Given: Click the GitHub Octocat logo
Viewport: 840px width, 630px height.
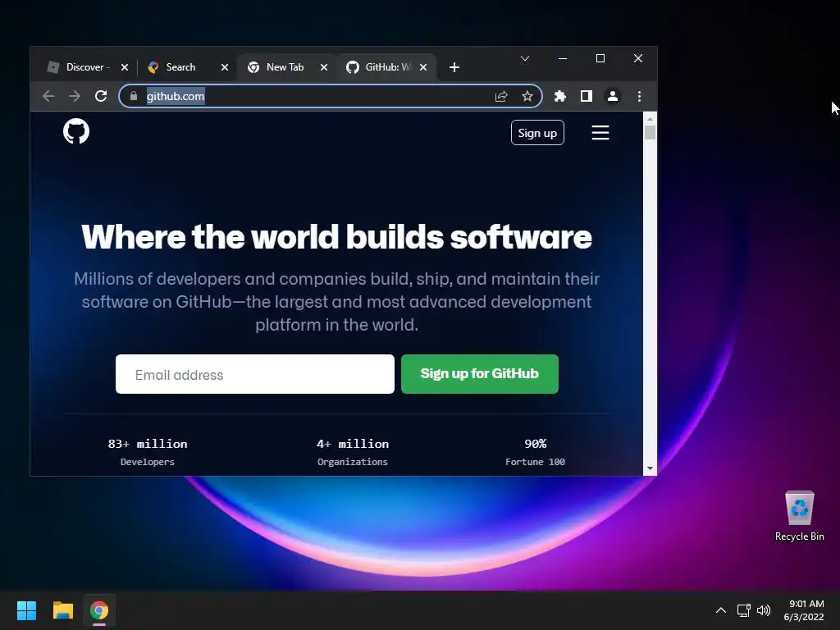Looking at the screenshot, I should tap(76, 131).
